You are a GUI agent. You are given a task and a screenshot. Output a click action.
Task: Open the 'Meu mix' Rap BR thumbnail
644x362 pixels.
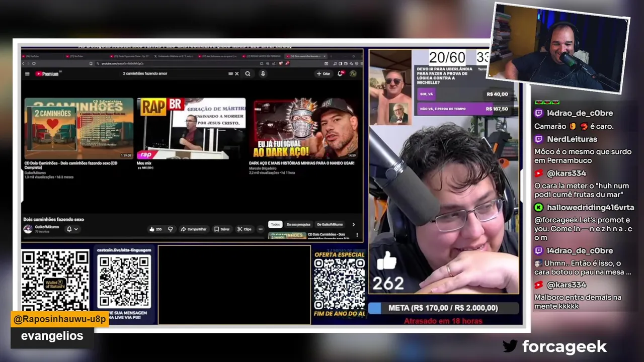(191, 128)
